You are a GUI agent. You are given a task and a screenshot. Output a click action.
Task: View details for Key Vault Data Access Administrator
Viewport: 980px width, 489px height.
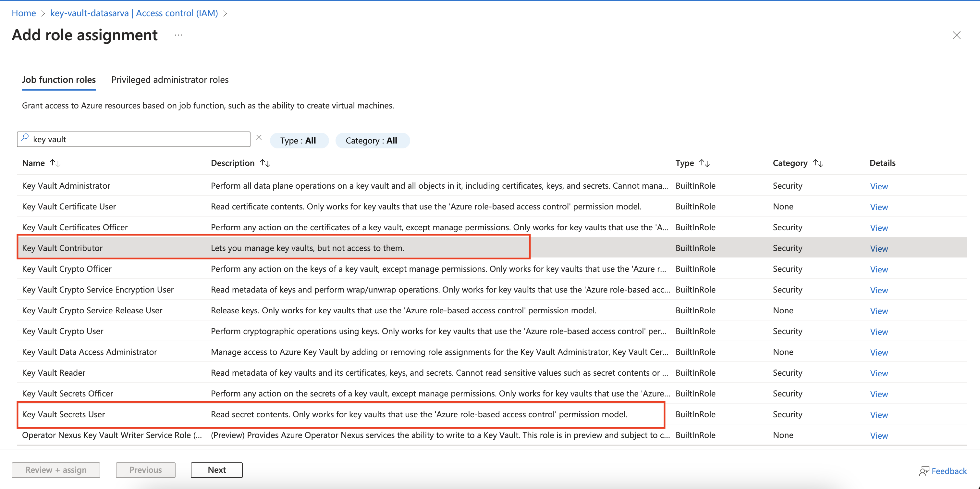(879, 352)
